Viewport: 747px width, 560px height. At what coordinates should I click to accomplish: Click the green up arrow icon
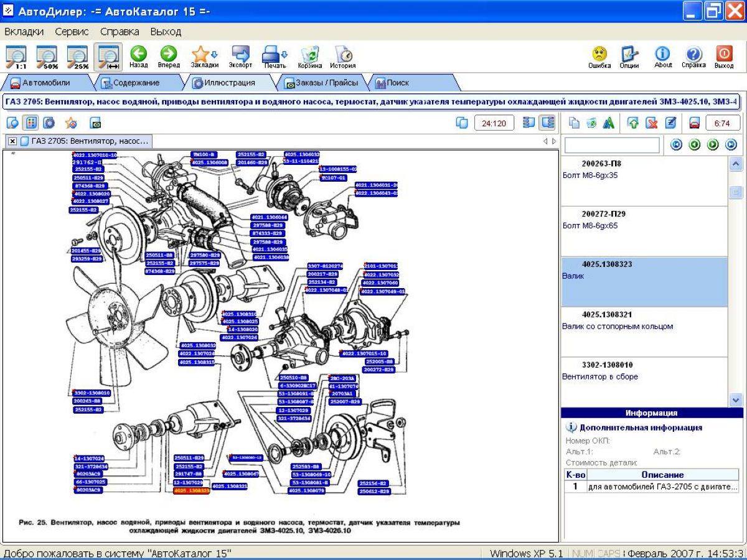pos(633,123)
